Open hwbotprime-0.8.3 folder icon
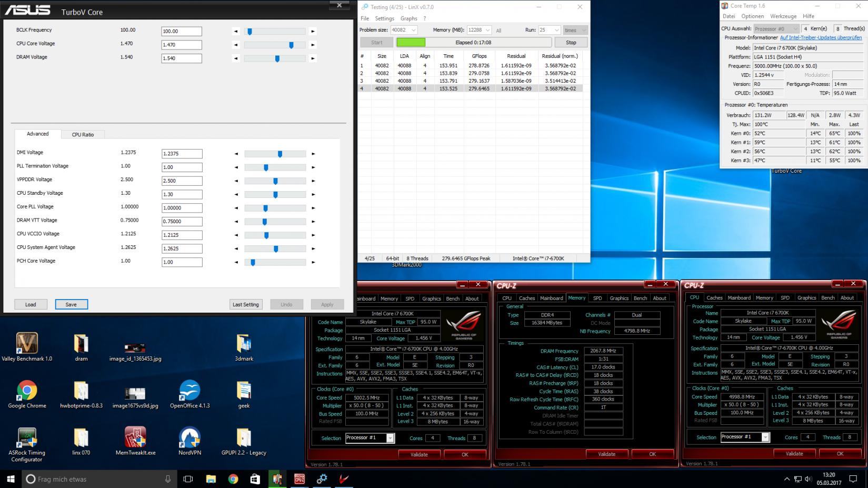868x488 pixels. 81,394
